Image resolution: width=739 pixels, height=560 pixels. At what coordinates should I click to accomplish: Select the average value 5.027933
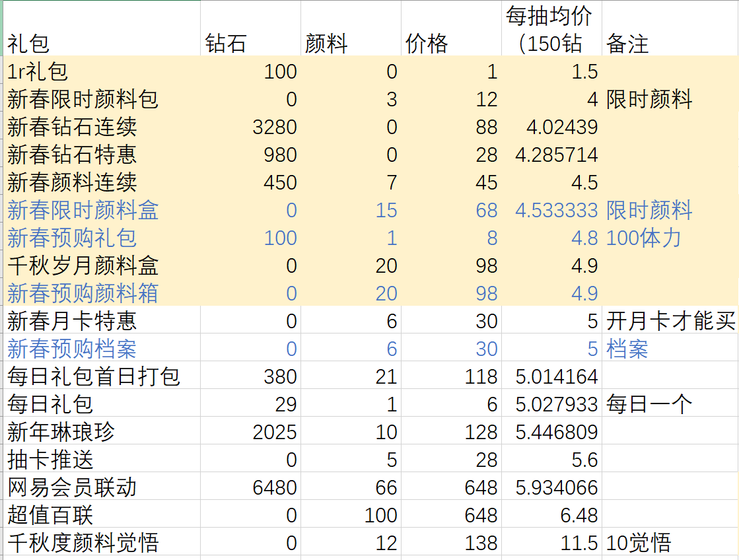(x=557, y=405)
